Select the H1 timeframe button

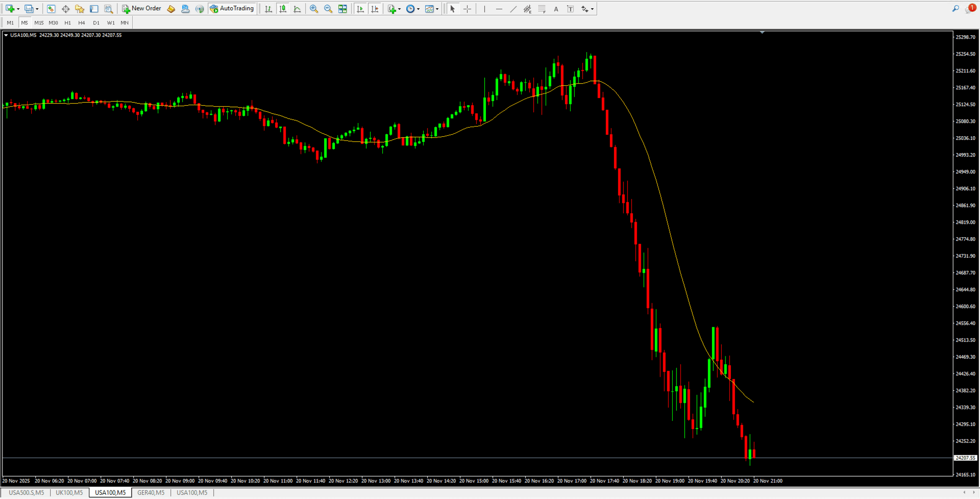click(67, 22)
